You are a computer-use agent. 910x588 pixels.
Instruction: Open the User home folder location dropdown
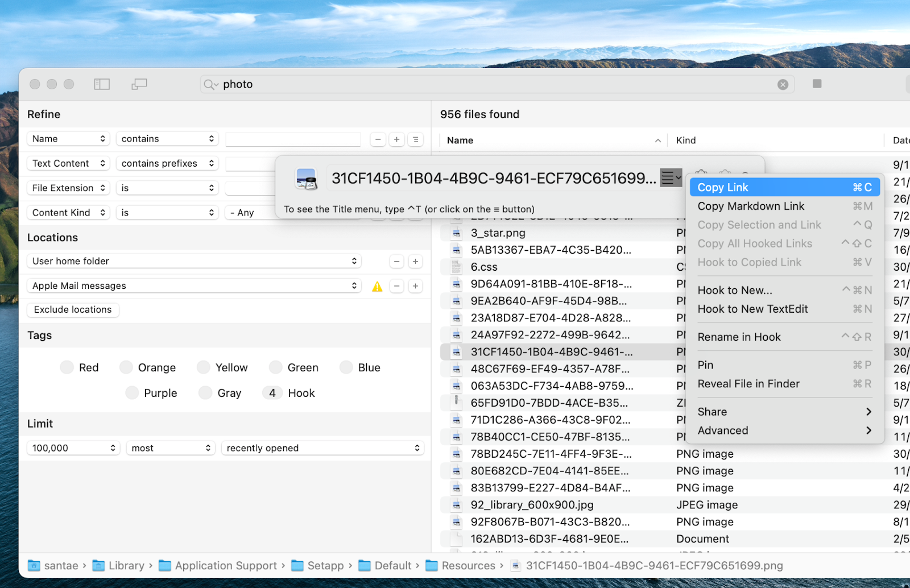click(194, 261)
